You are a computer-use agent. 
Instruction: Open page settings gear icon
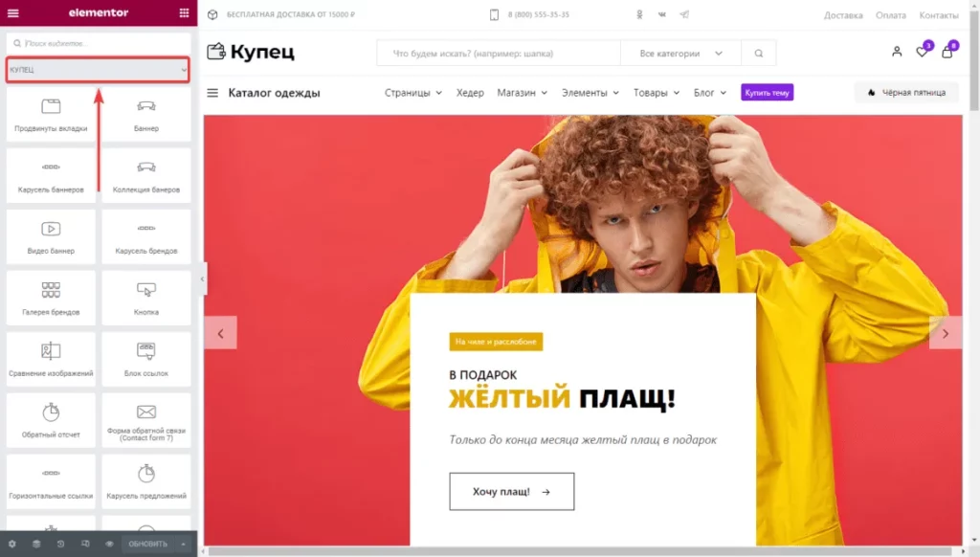(x=11, y=544)
